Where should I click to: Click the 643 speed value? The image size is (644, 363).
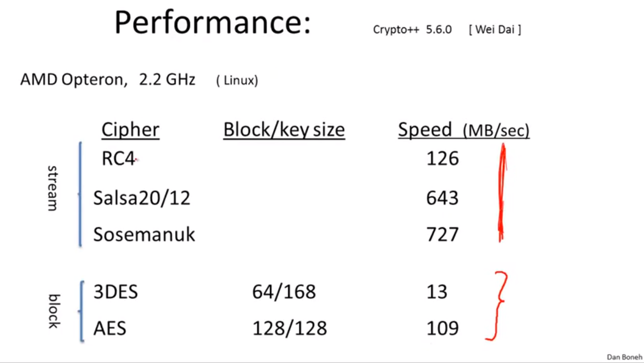[443, 198]
